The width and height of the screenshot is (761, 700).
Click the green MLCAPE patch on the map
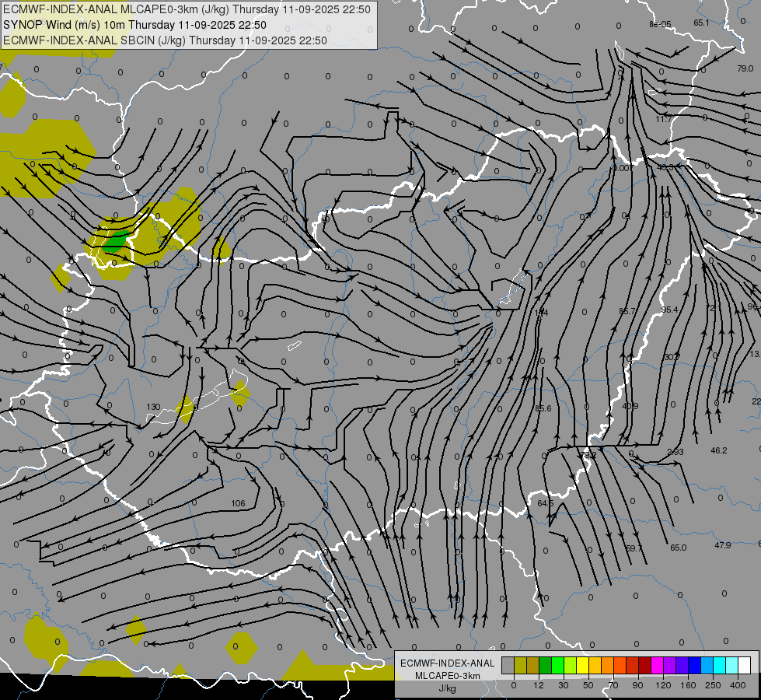(x=117, y=240)
